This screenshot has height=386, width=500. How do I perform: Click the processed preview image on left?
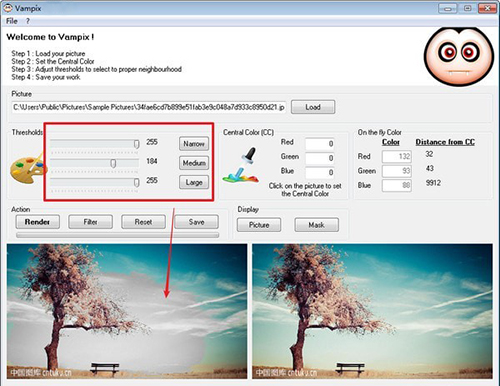point(127,311)
